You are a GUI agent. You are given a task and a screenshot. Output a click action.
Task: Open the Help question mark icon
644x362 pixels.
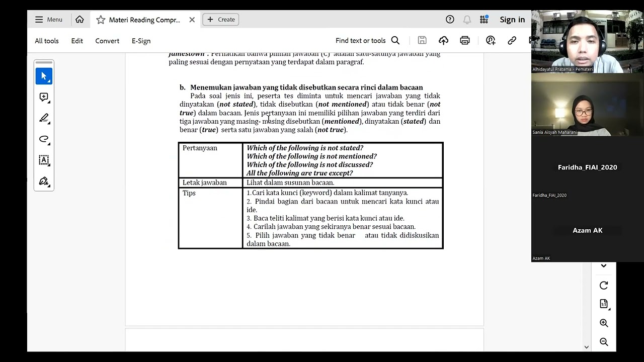coord(450,20)
